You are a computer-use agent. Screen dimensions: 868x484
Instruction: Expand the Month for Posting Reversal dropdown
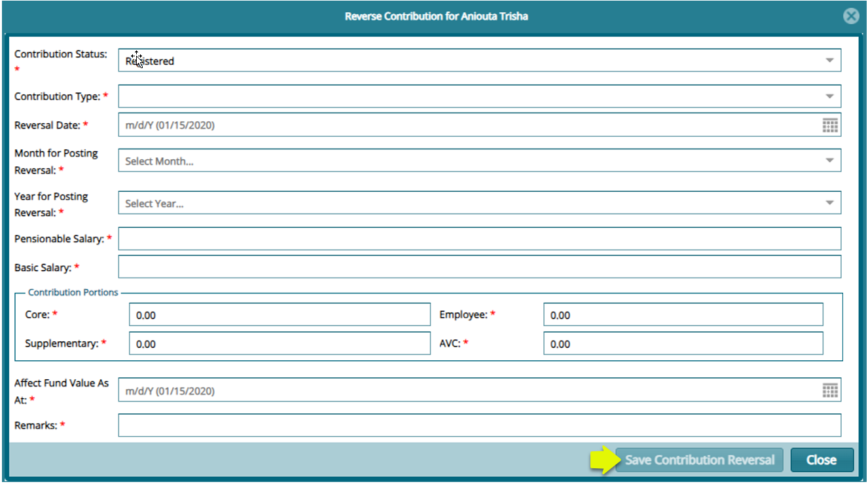[x=829, y=160]
